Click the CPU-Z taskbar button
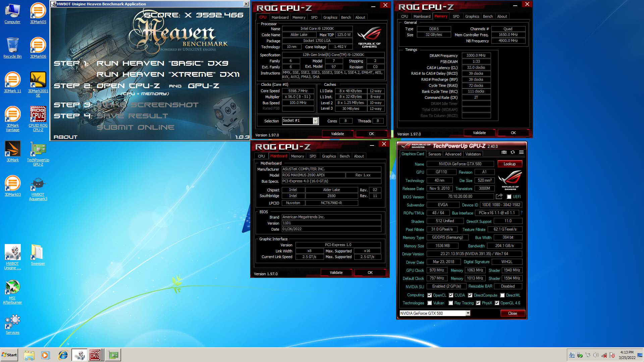The height and width of the screenshot is (362, 644). (96, 355)
